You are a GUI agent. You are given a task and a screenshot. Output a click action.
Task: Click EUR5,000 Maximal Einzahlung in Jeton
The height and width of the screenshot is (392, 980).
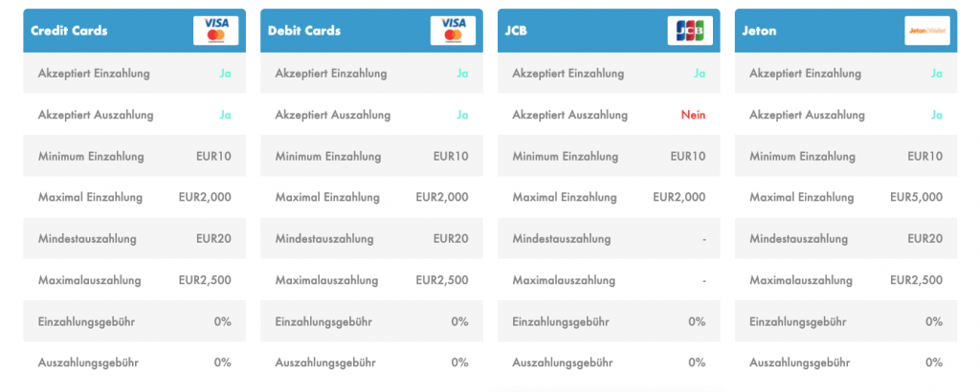(x=916, y=197)
